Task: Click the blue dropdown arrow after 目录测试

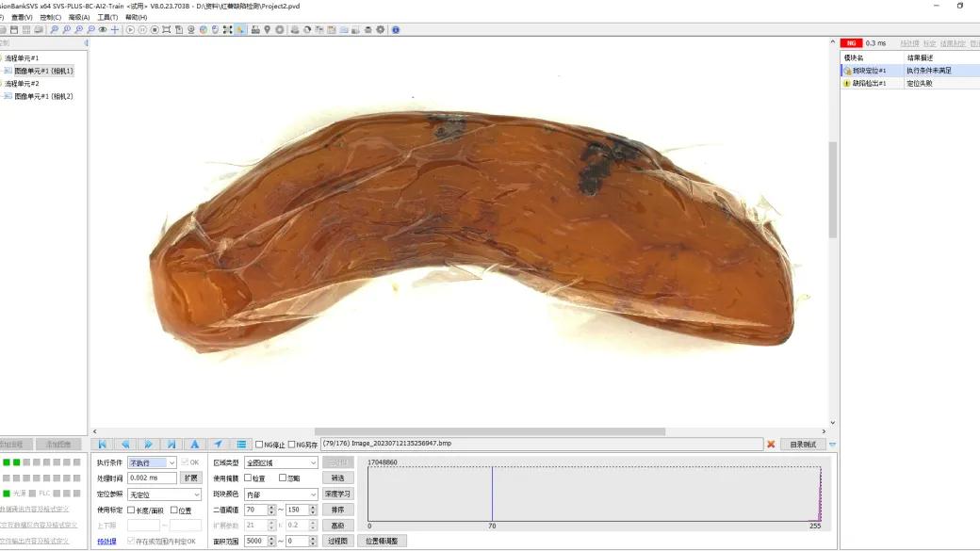Action: (832, 445)
